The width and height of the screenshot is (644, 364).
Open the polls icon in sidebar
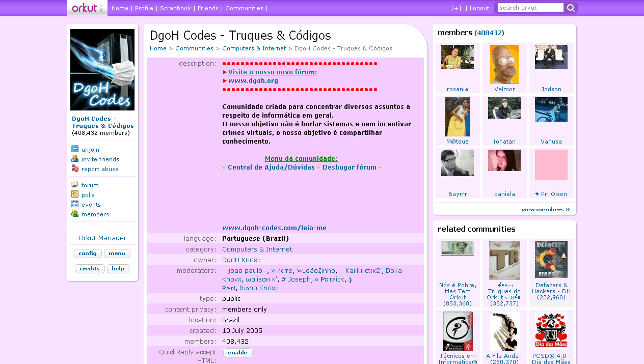75,194
